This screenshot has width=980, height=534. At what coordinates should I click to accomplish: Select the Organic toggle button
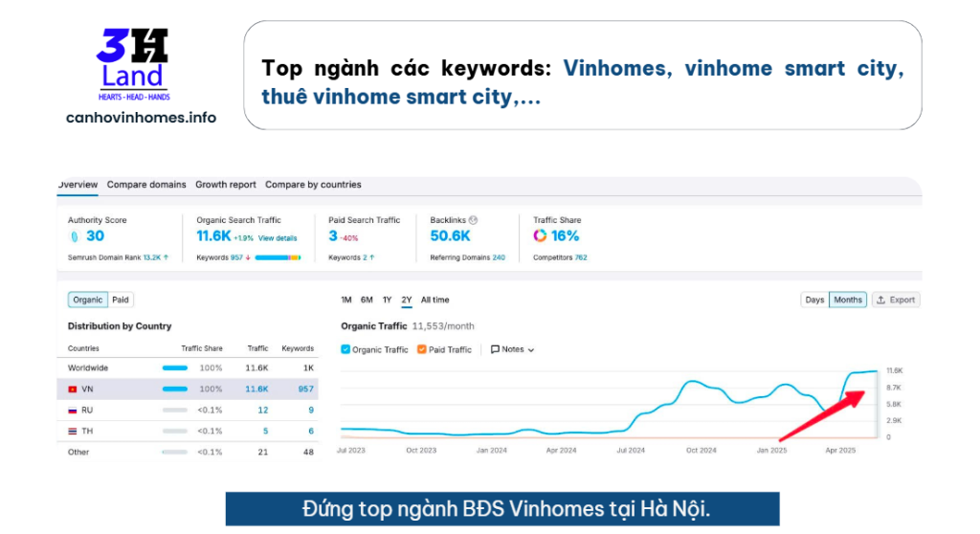coord(87,300)
